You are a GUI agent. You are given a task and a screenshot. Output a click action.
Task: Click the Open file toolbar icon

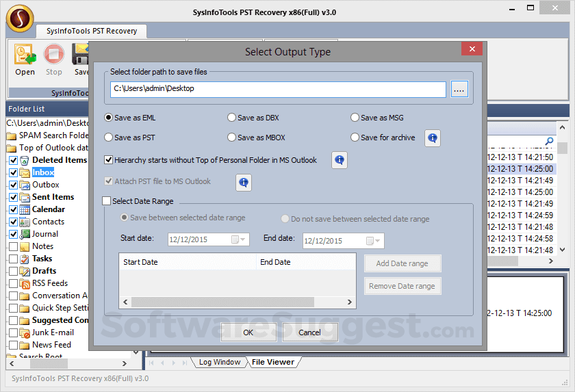[x=25, y=54]
